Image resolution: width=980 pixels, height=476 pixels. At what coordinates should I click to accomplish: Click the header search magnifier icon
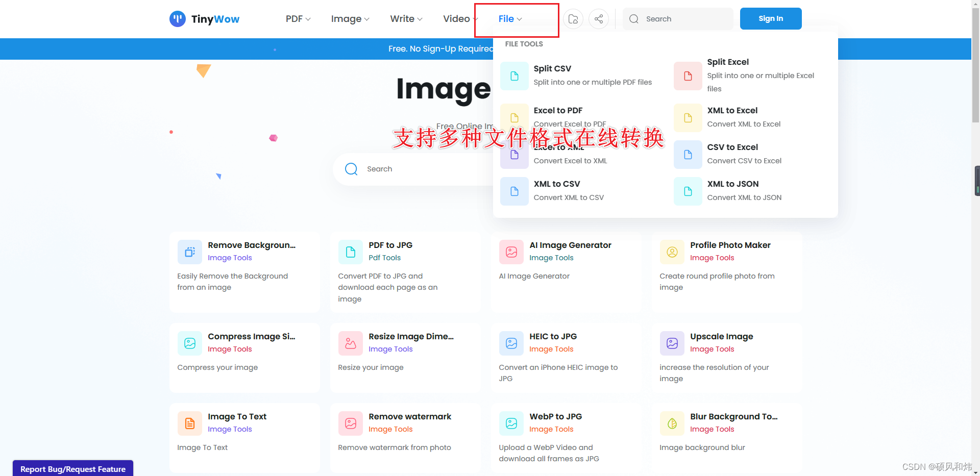tap(634, 19)
